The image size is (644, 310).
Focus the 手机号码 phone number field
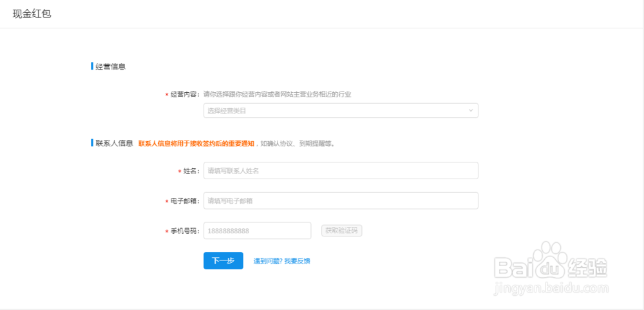257,231
